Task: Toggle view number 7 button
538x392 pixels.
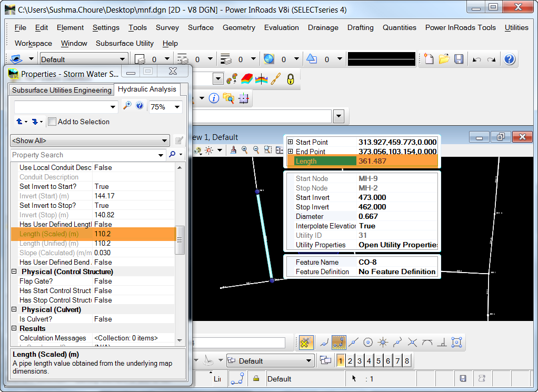Action: click(x=397, y=361)
